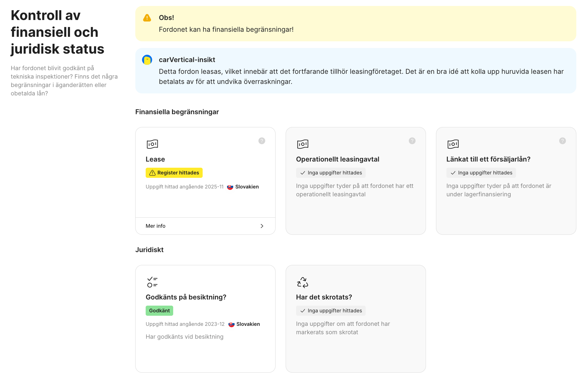Click the Juridiskt section heading
Image resolution: width=588 pixels, height=379 pixels.
click(x=149, y=250)
